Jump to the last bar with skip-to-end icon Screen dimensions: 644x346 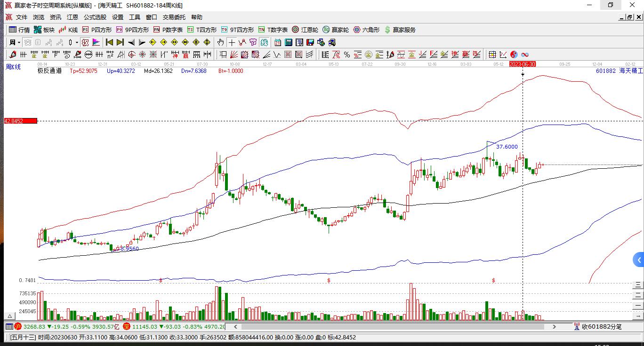click(120, 42)
